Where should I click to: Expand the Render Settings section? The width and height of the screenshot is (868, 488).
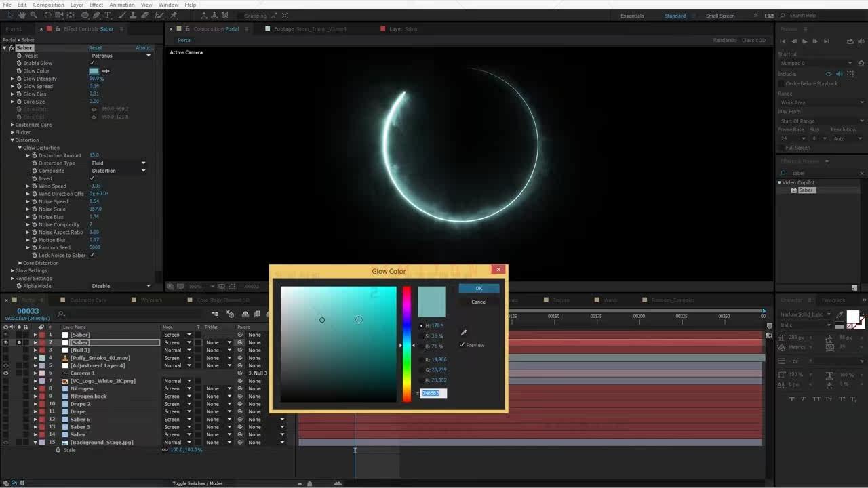(12, 278)
